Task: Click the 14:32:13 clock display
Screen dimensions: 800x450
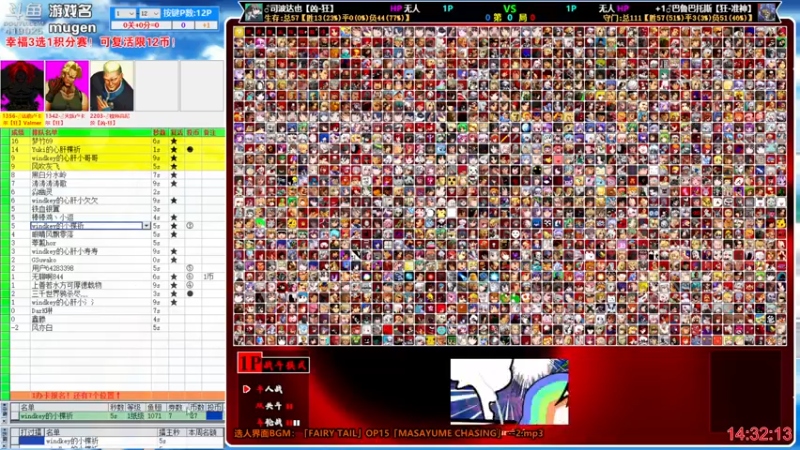Action: pos(760,434)
